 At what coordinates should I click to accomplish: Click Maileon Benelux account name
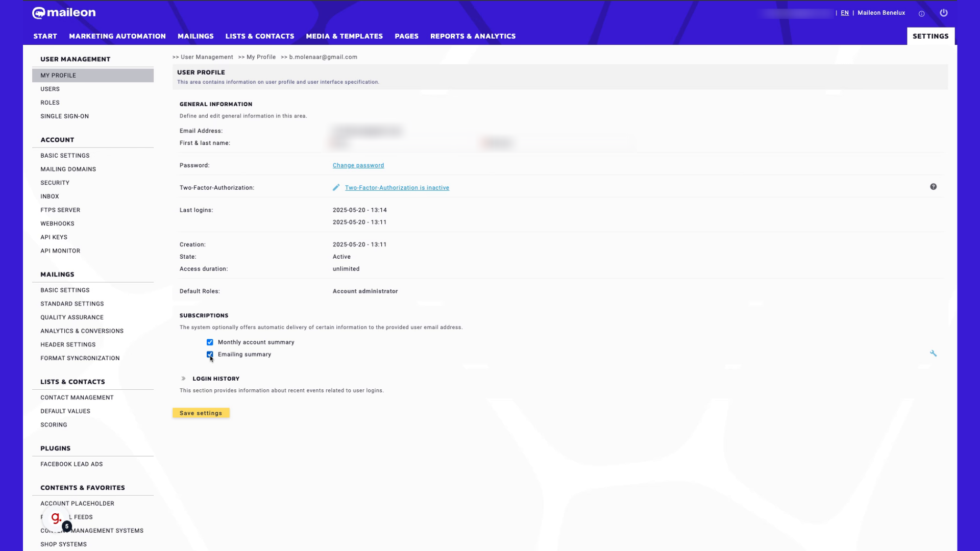tap(881, 13)
